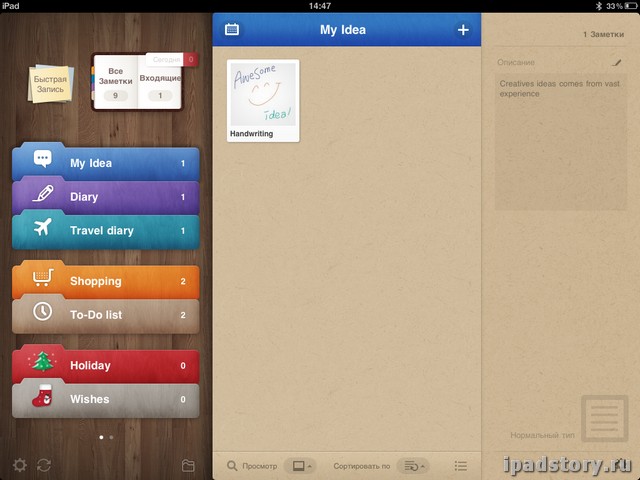Open the Сортировать по sort dropdown
This screenshot has width=640, height=480.
click(412, 465)
